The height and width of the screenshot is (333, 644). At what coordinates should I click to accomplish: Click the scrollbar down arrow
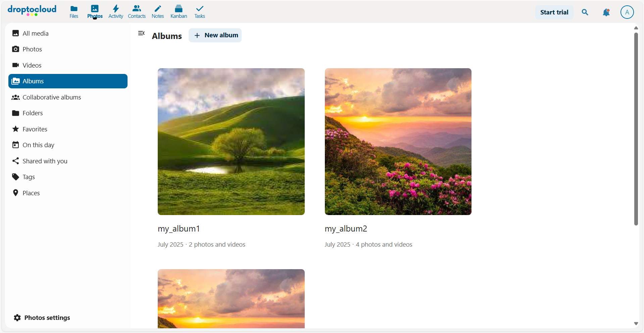tap(636, 324)
